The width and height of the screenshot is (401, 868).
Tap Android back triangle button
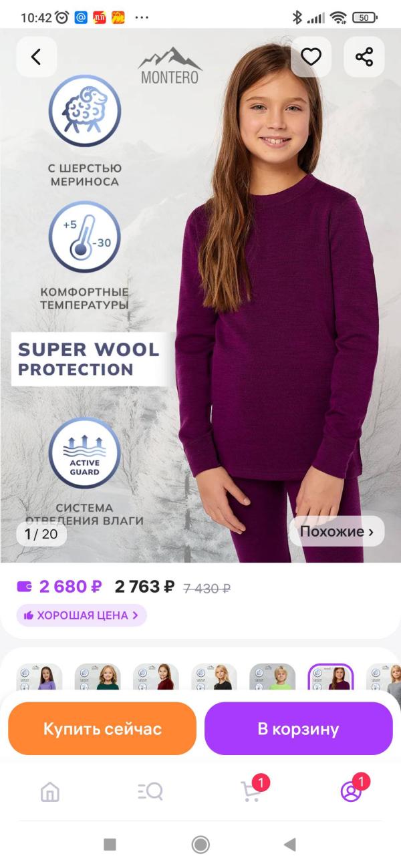(x=289, y=845)
